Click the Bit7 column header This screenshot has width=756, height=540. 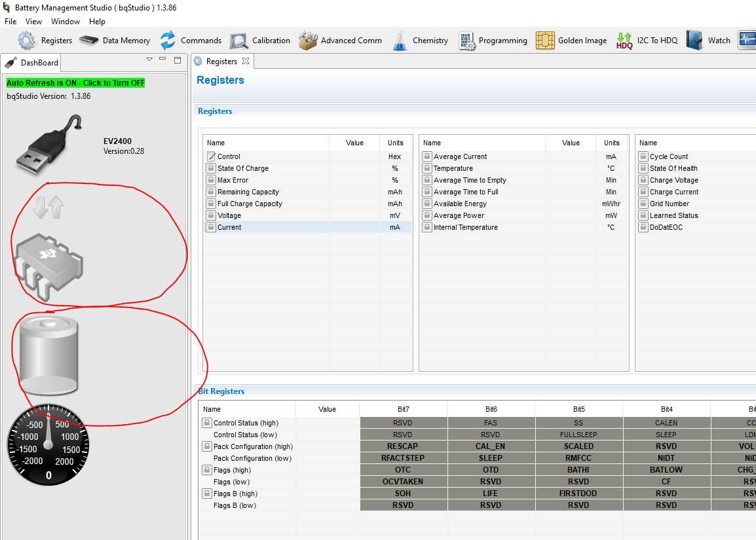tap(403, 410)
